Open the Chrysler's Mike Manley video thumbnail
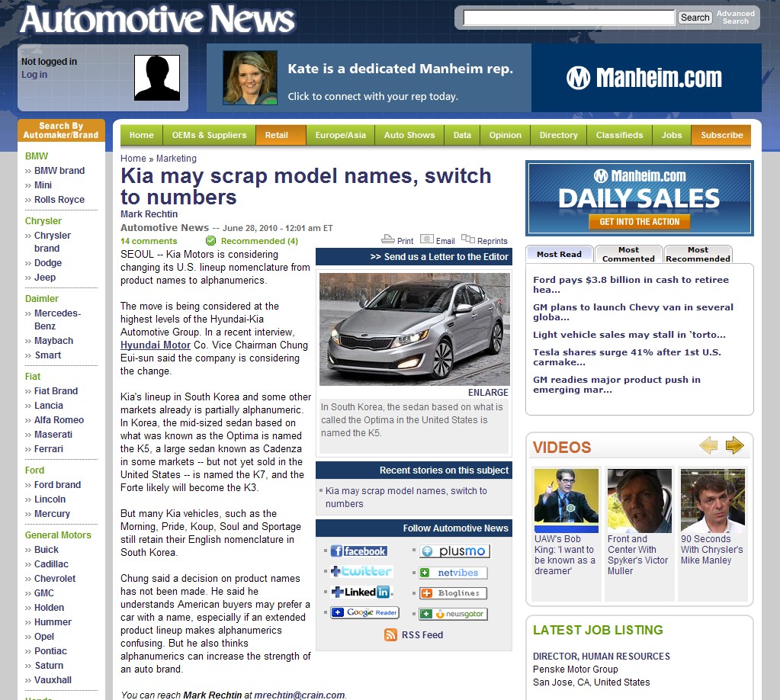This screenshot has height=700, width=780. pos(712,500)
